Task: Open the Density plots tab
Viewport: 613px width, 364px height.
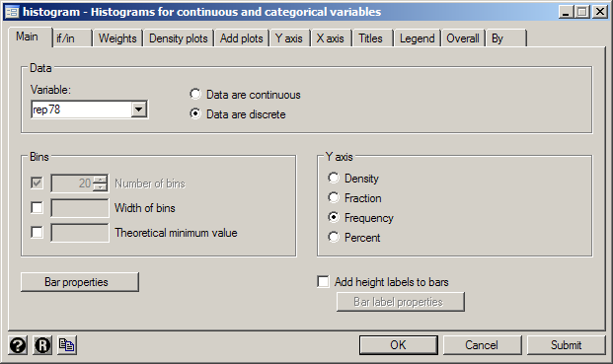Action: pyautogui.click(x=179, y=38)
